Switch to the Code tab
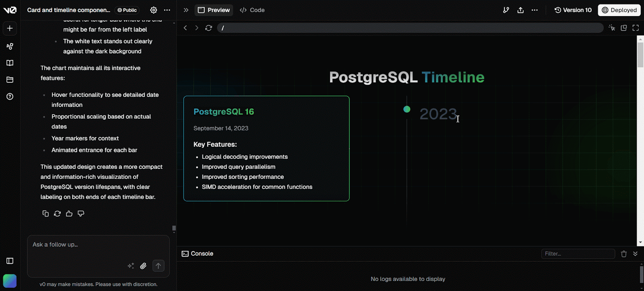Viewport: 644px width, 291px height. [252, 10]
